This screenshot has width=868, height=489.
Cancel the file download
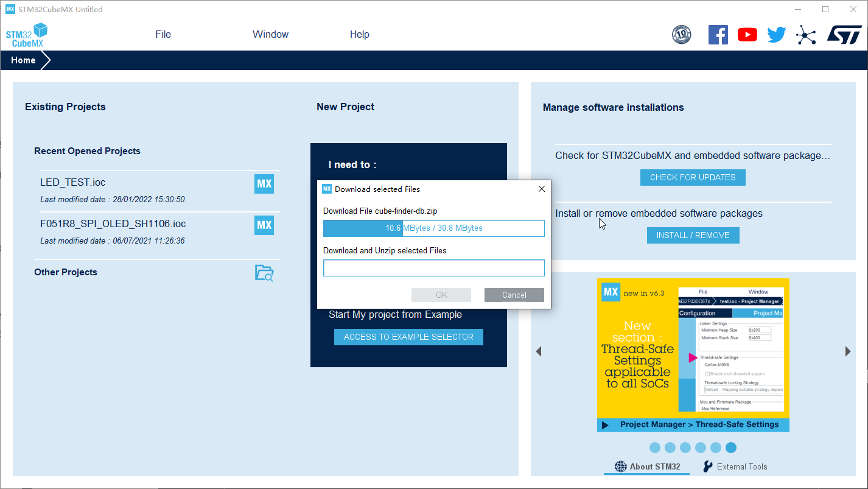(x=514, y=295)
